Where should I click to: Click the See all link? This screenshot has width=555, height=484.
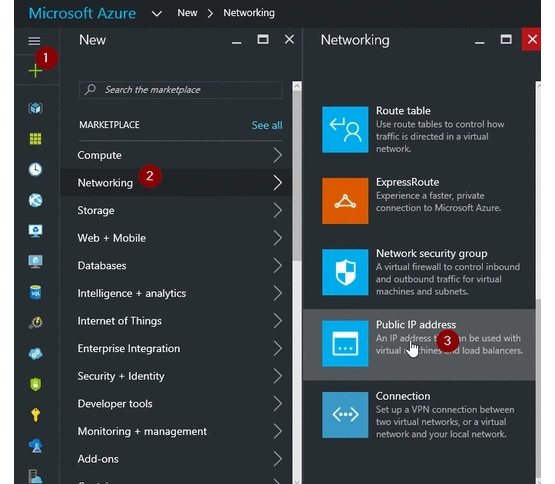pyautogui.click(x=267, y=125)
